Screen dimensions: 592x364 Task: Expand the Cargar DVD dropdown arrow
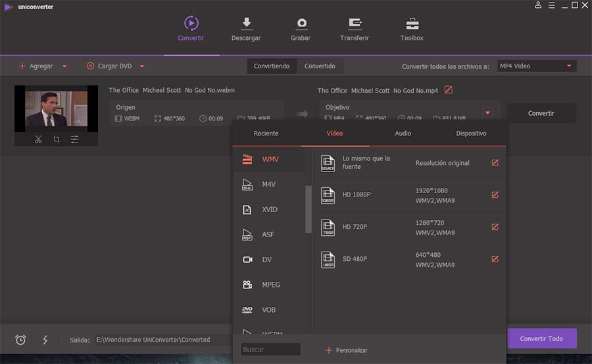tap(142, 66)
